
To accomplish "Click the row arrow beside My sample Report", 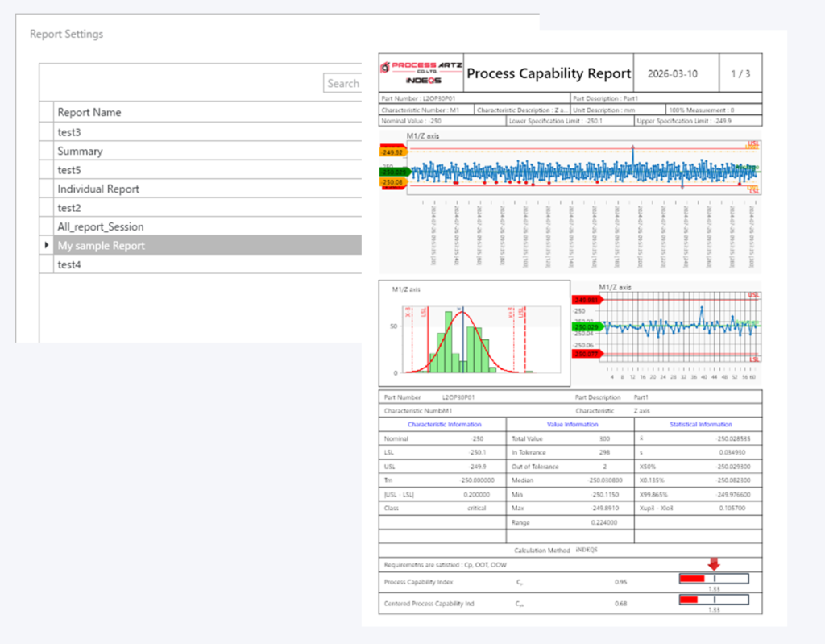I will click(x=47, y=246).
